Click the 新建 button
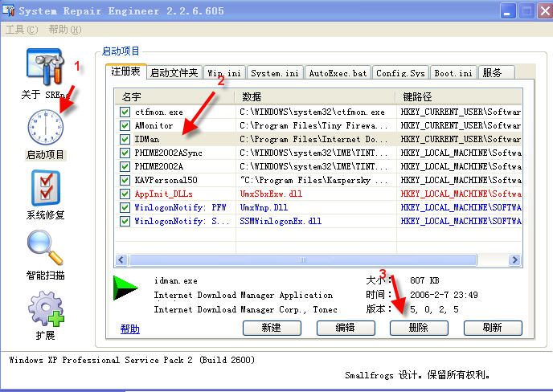This screenshot has height=392, width=553. pyautogui.click(x=272, y=328)
